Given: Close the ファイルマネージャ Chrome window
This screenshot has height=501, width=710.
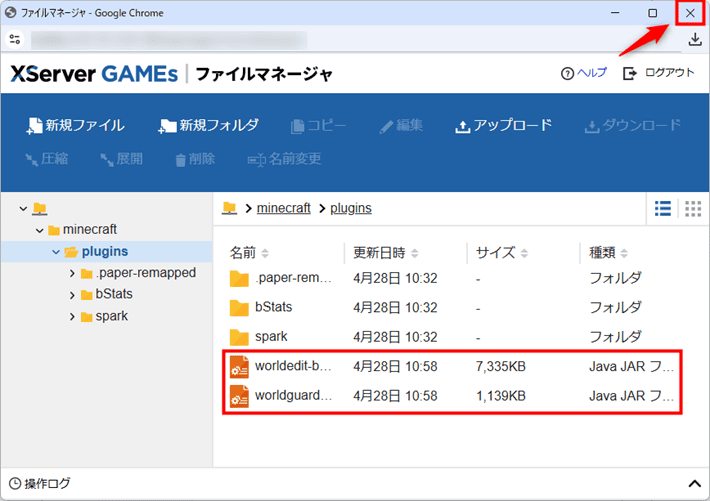Looking at the screenshot, I should (690, 13).
